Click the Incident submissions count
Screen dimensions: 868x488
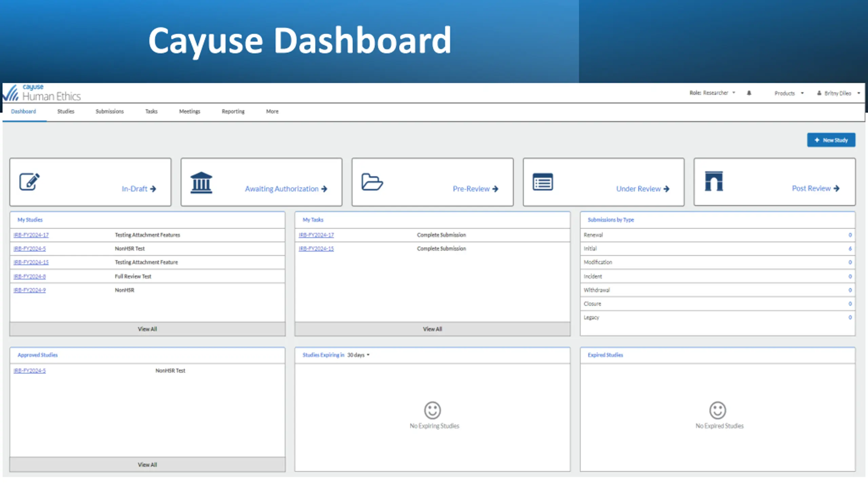click(850, 276)
